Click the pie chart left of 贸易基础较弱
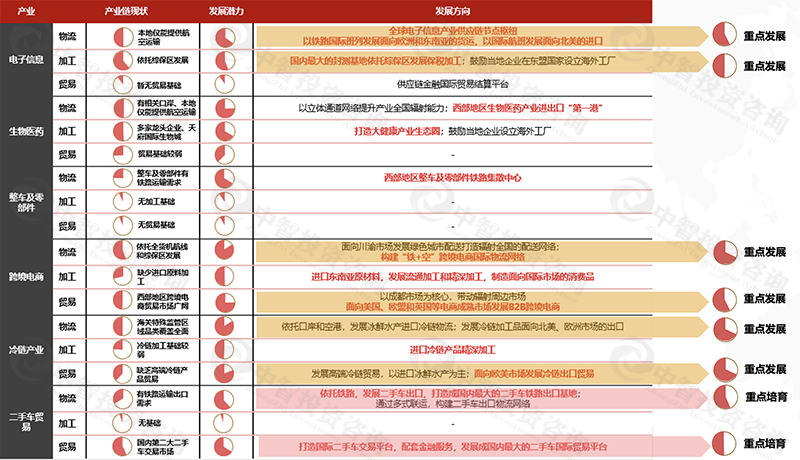This screenshot has width=800, height=460. tap(122, 154)
